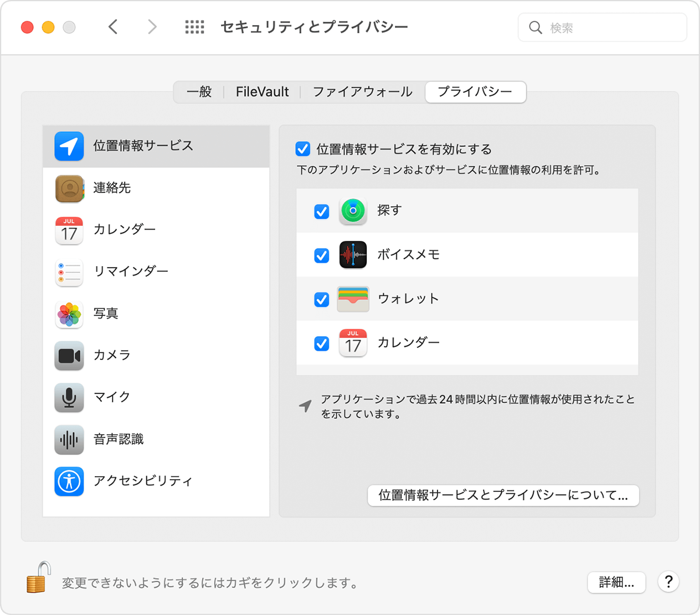
Task: Click the カメラ label in sidebar
Action: 112,355
